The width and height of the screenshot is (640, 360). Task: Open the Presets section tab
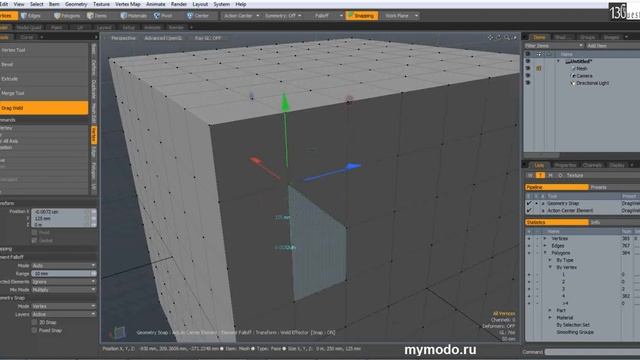[614, 187]
